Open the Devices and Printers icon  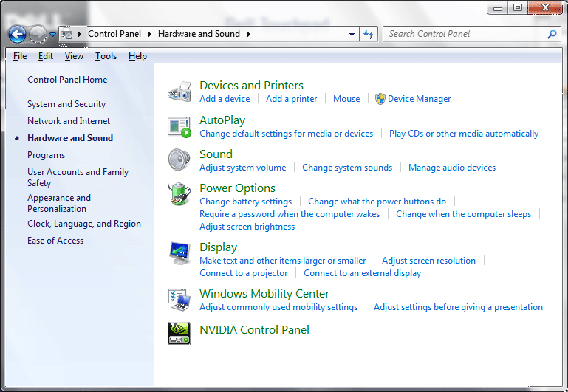(179, 92)
